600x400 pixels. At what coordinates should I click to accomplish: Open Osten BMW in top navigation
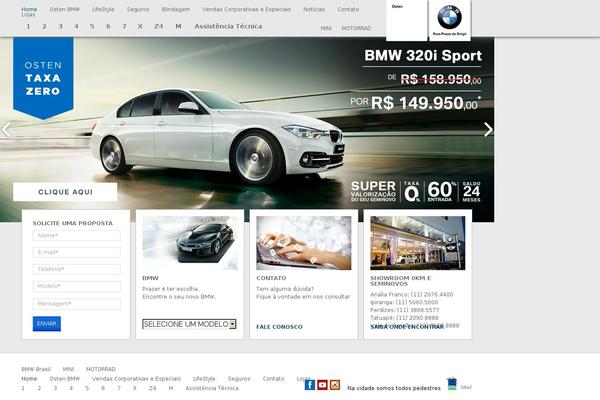(65, 9)
